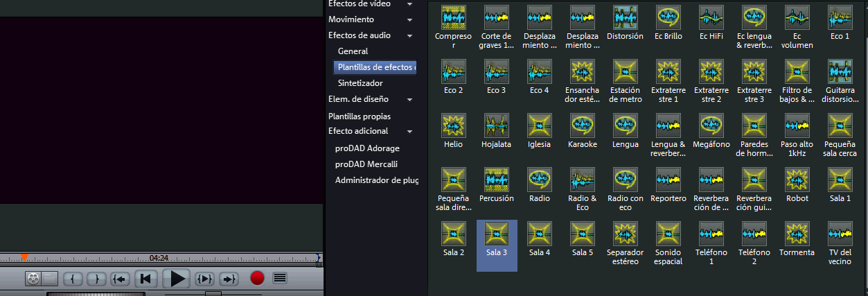
Task: Apply the Megáfono effect preset
Action: [x=711, y=125]
